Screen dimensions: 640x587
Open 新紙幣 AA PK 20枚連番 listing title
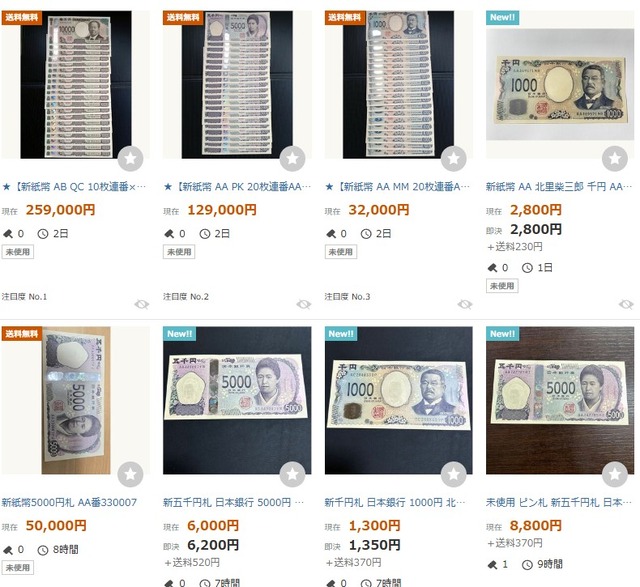(x=237, y=187)
